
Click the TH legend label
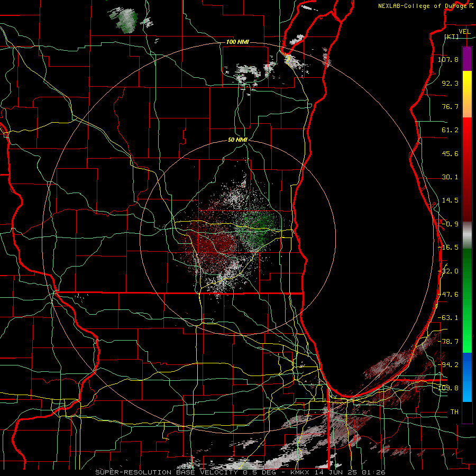pyautogui.click(x=454, y=412)
